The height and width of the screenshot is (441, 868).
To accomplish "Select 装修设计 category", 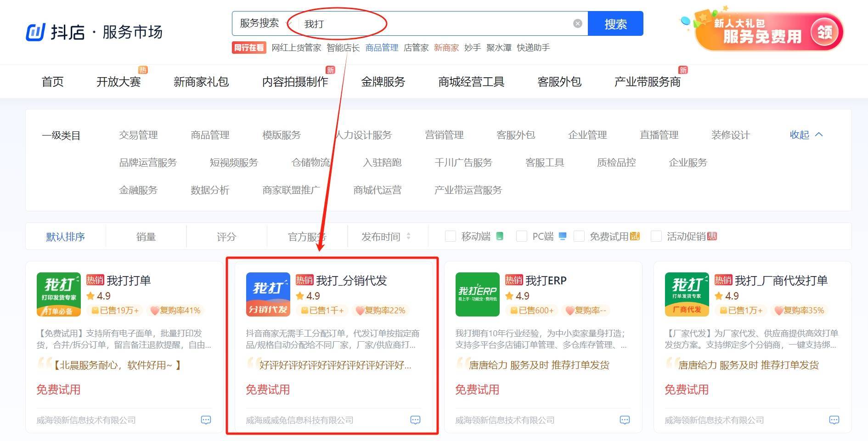I will (x=731, y=135).
